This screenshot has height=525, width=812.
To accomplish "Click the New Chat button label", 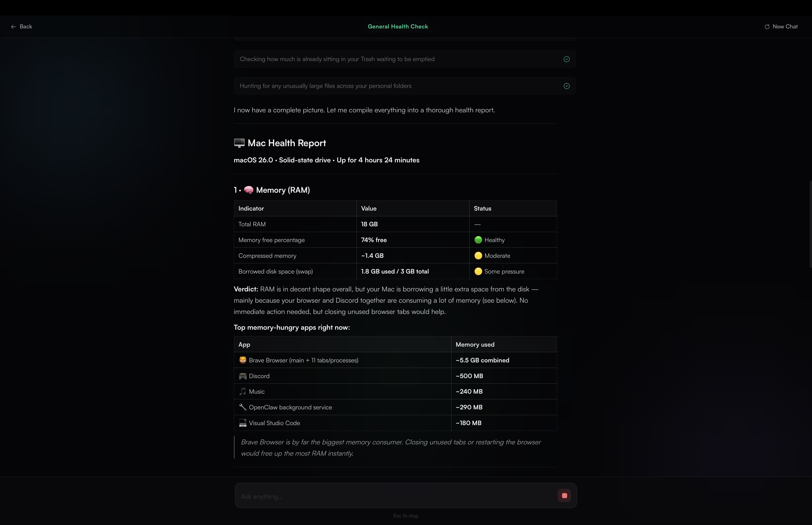I will pyautogui.click(x=785, y=27).
